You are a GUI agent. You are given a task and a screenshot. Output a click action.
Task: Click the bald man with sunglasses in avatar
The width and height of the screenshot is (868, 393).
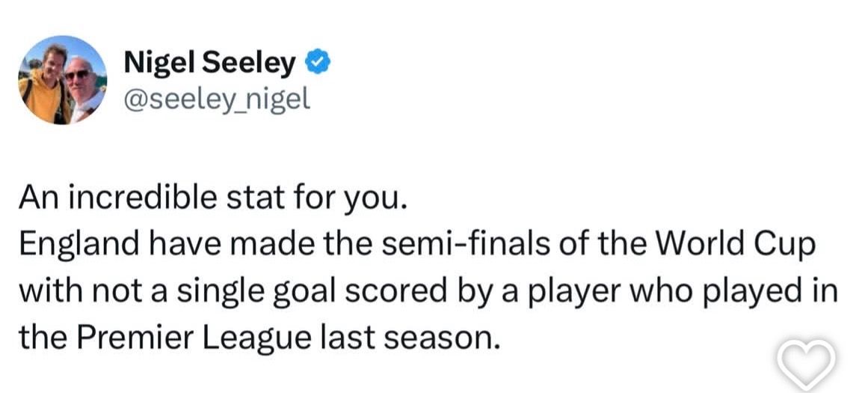[83, 88]
